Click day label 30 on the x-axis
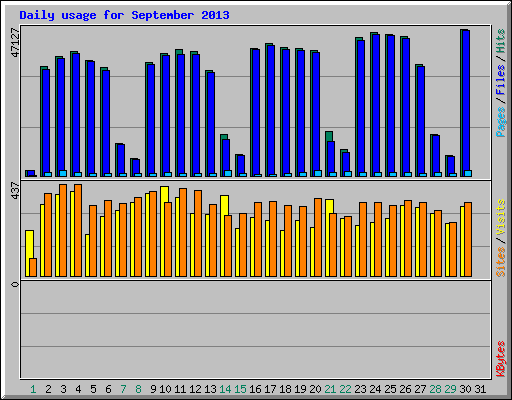The image size is (512, 400). click(x=465, y=389)
